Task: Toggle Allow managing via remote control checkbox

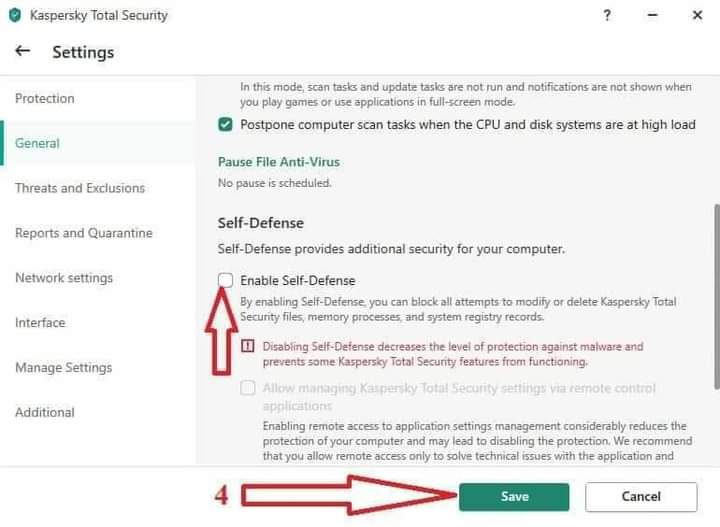Action: click(248, 388)
